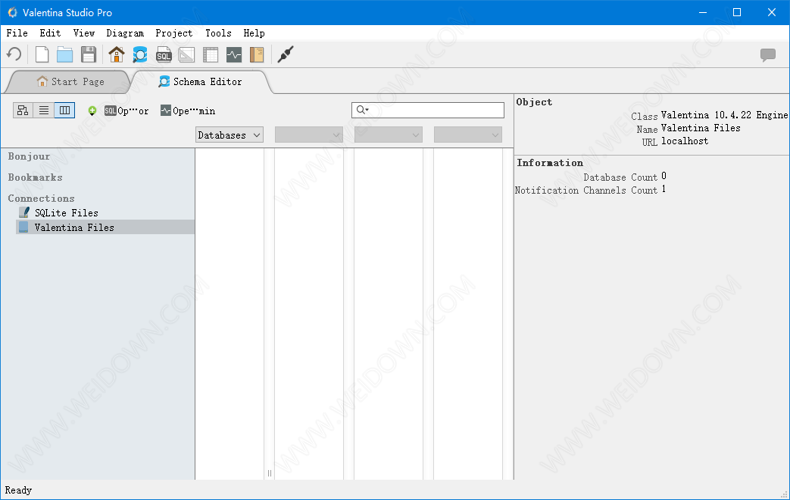Click the Notification Channels Count label
The width and height of the screenshot is (790, 500).
[x=586, y=191]
